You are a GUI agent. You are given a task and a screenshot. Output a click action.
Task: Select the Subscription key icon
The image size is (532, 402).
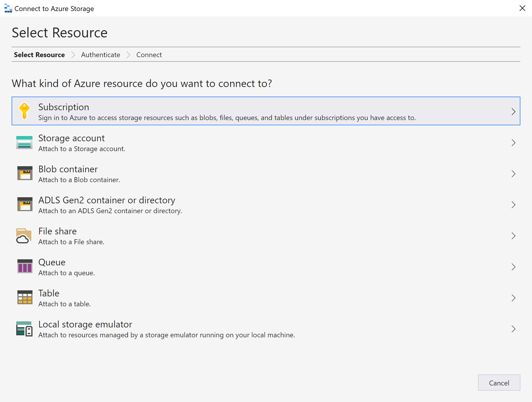click(24, 111)
